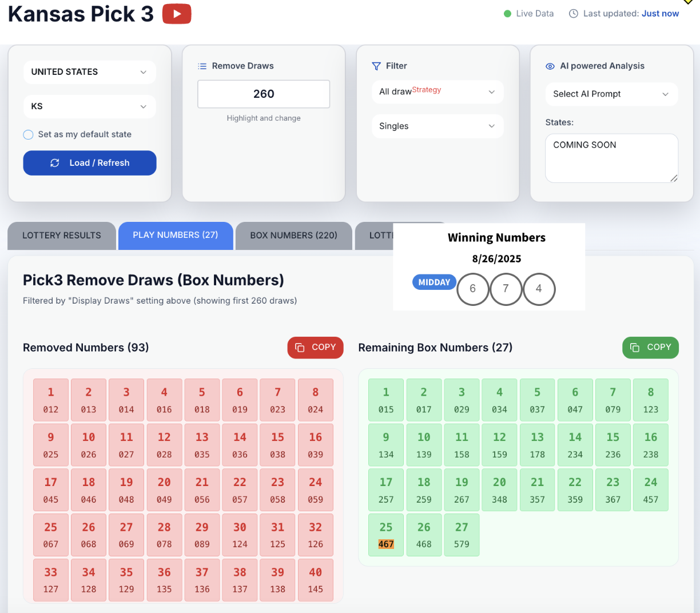Image resolution: width=700 pixels, height=613 pixels.
Task: Select removed number 136
Action: tap(202, 580)
